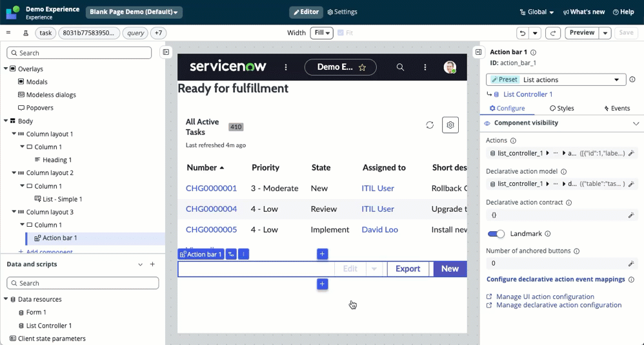Screen dimensions: 644x345
Task: Open the What's new menu
Action: coord(583,12)
